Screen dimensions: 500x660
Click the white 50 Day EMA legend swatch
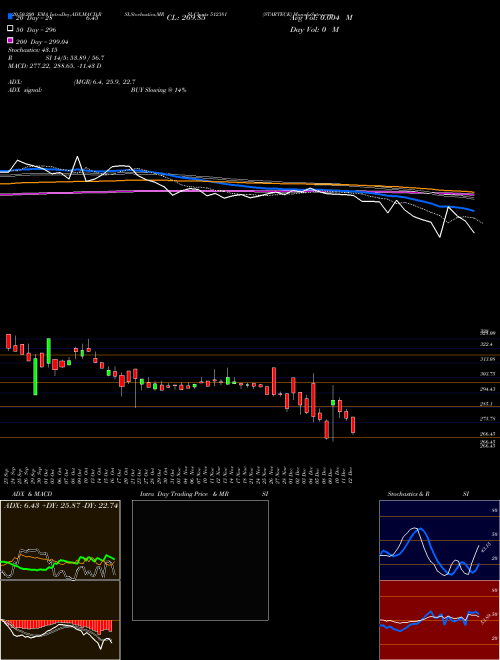click(10, 29)
